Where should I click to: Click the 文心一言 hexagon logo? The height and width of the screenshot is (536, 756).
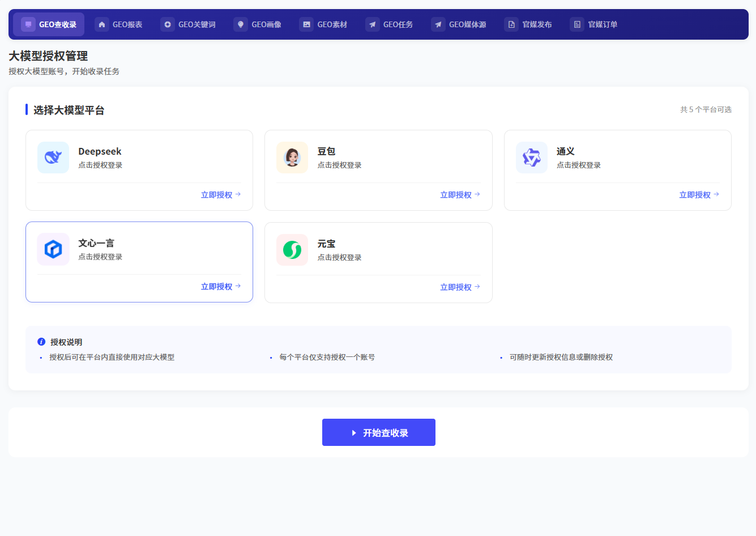pos(53,249)
